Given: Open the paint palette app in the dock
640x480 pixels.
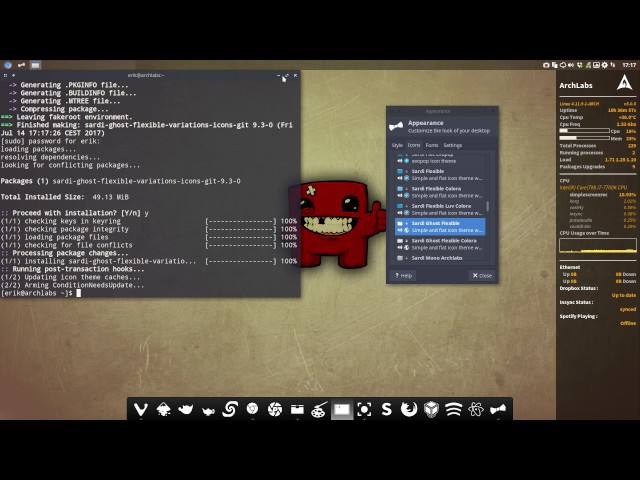Looking at the screenshot, I should tap(319, 409).
